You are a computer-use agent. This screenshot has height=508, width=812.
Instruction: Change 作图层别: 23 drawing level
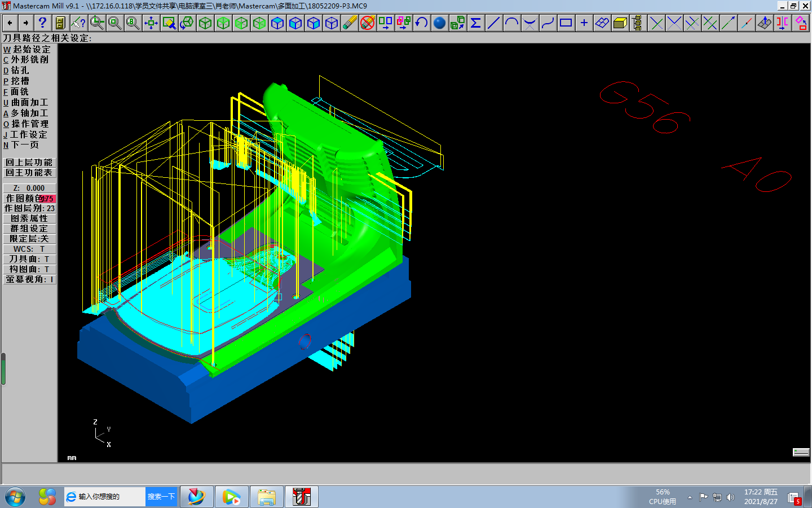pos(29,208)
